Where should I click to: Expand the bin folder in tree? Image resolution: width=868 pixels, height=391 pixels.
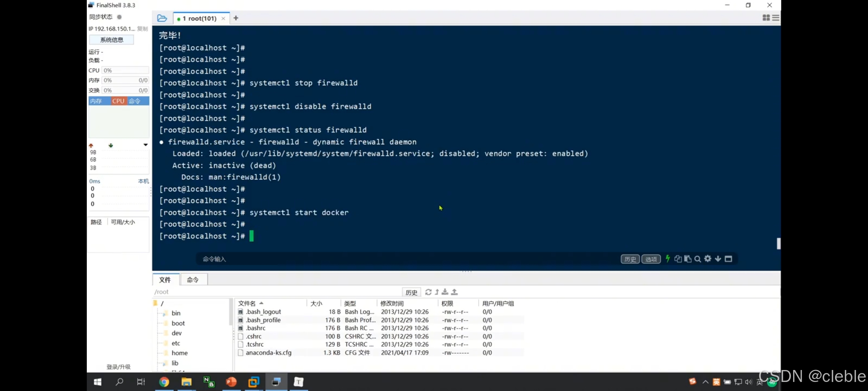(176, 313)
